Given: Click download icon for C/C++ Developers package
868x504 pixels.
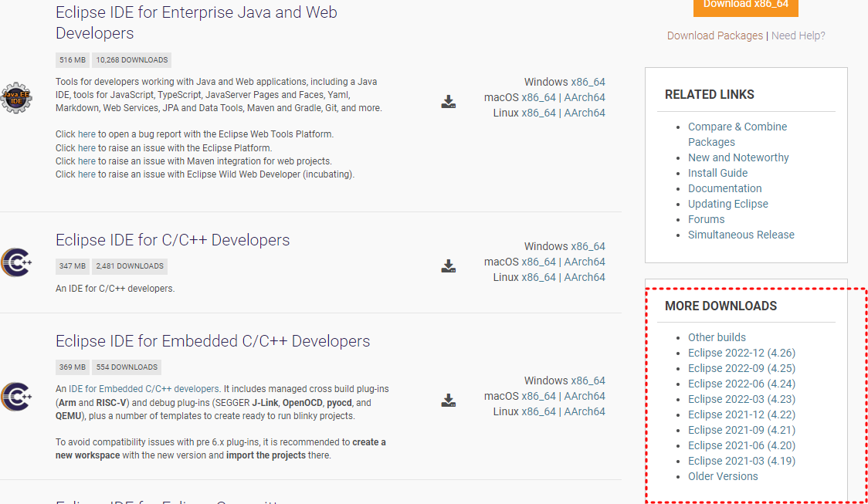Looking at the screenshot, I should 449,266.
